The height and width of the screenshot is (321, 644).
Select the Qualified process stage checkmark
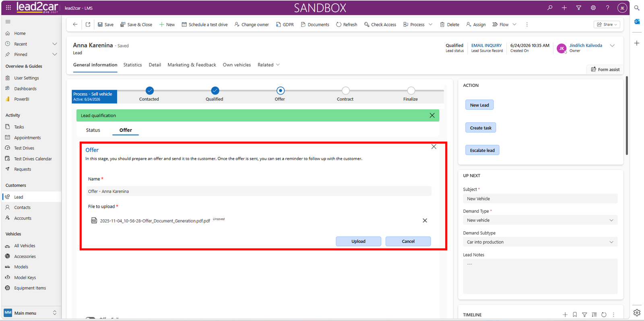click(215, 91)
